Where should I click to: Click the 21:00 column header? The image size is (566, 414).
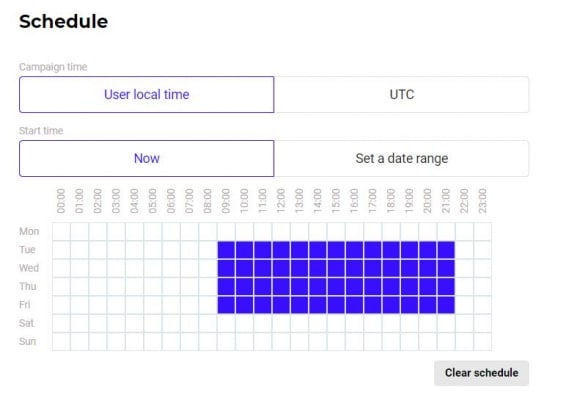pos(446,201)
